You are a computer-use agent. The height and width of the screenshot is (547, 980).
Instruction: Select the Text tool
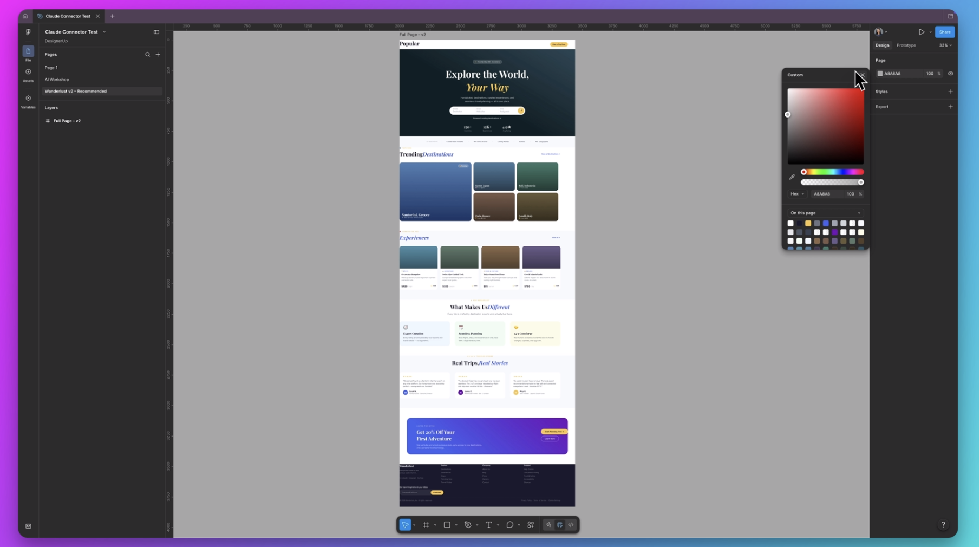pyautogui.click(x=488, y=525)
